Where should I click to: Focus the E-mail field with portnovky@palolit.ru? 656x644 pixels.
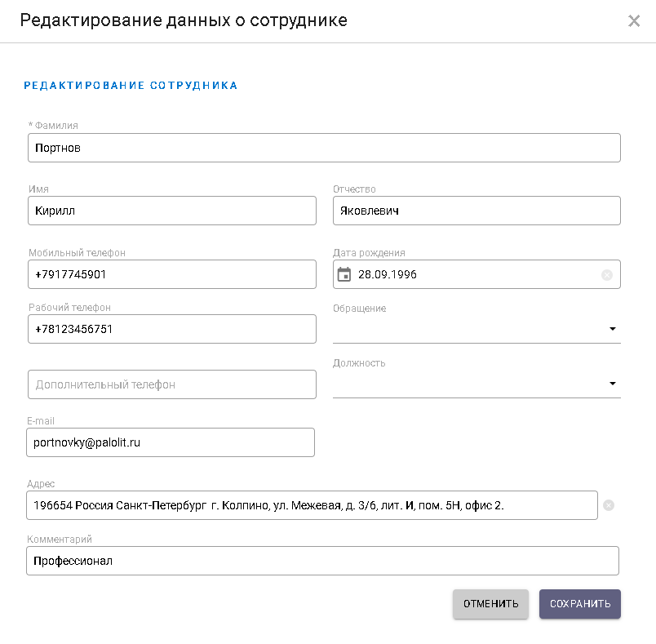tap(171, 442)
